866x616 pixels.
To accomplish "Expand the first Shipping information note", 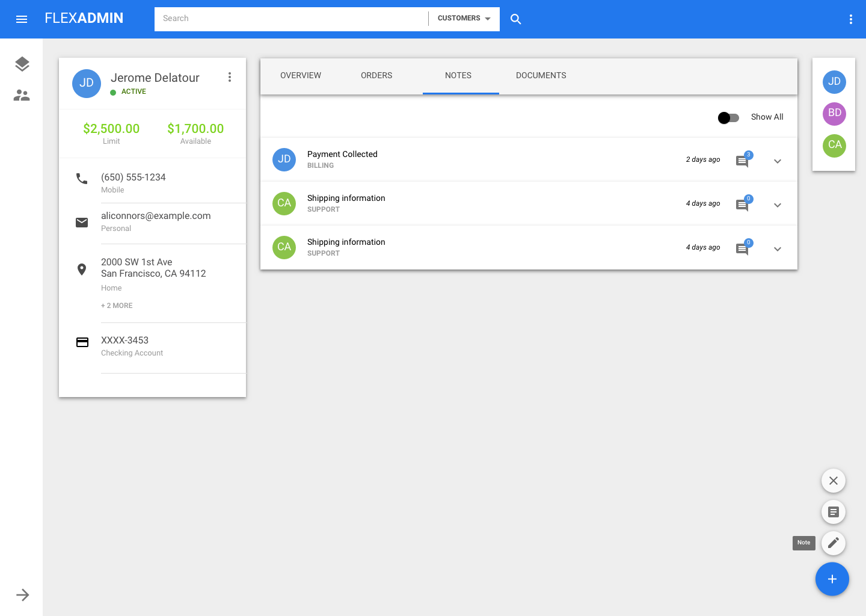I will [x=777, y=205].
